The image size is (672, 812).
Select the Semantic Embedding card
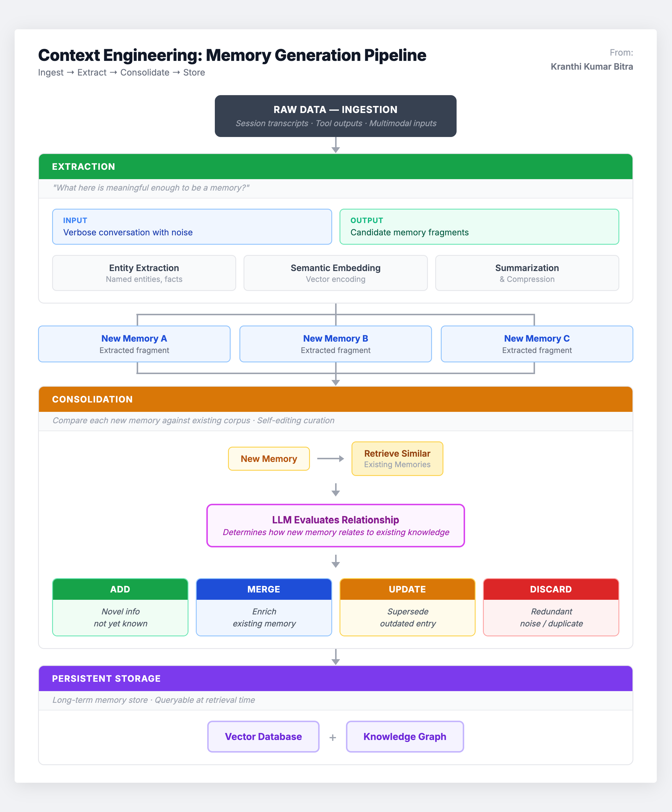335,273
